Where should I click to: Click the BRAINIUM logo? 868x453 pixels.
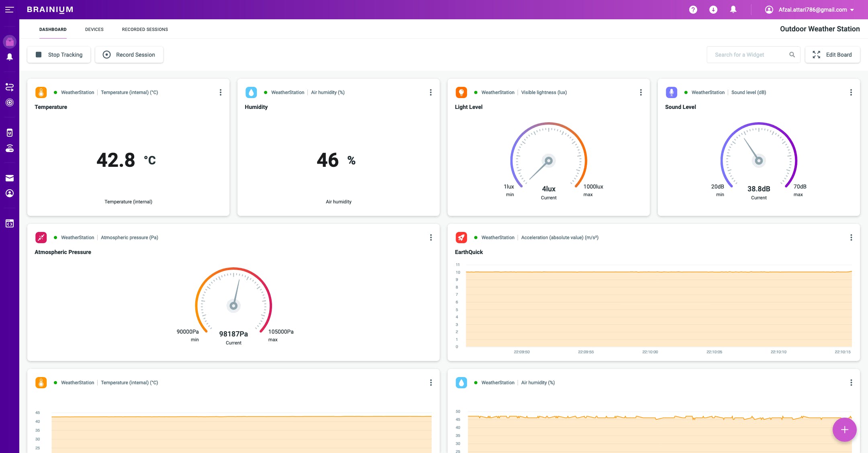50,10
